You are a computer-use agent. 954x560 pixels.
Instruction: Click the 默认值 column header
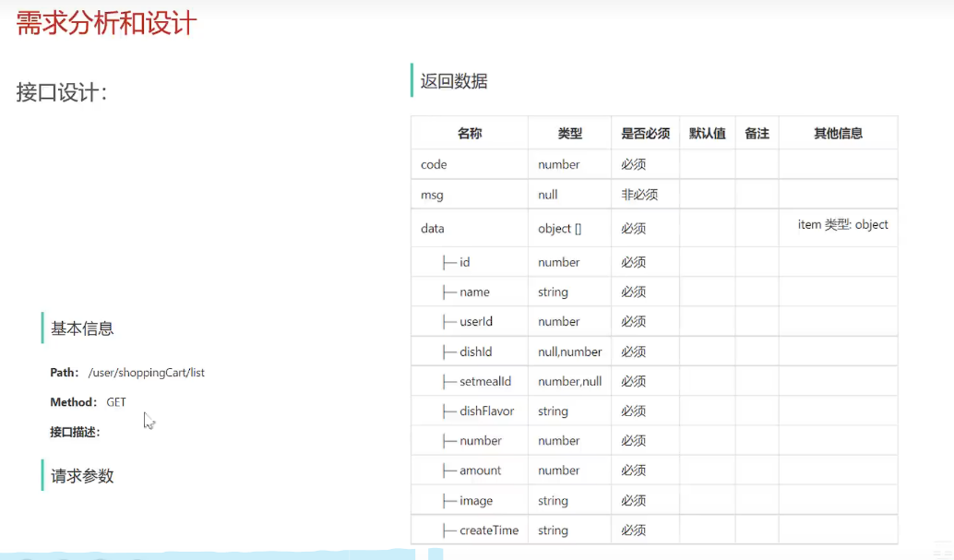click(708, 132)
